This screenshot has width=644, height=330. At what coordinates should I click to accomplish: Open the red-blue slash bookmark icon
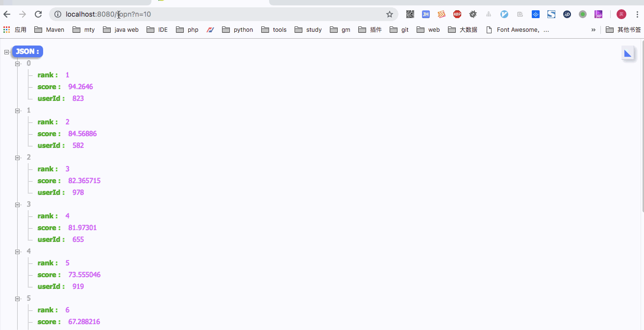click(210, 30)
